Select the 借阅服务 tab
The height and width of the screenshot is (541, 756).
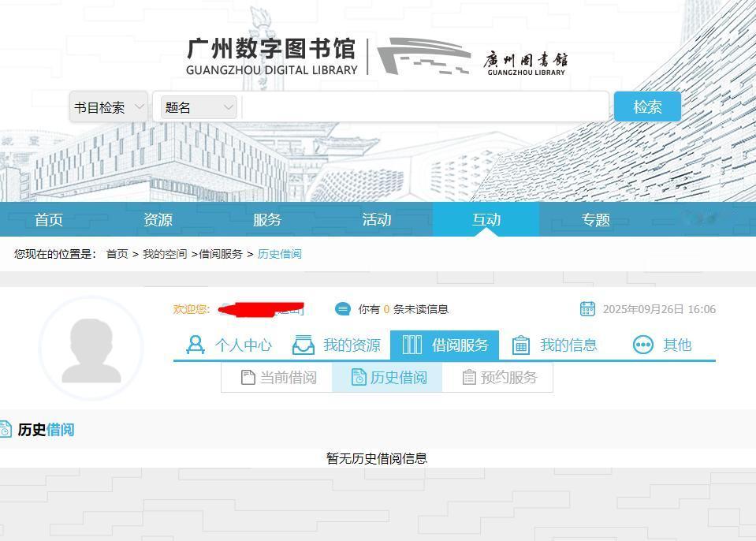point(445,345)
